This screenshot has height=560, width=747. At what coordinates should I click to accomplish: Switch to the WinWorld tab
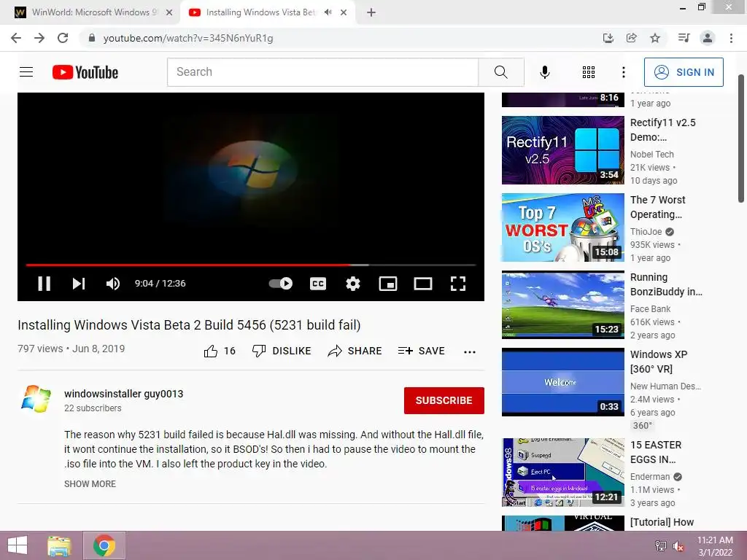91,12
